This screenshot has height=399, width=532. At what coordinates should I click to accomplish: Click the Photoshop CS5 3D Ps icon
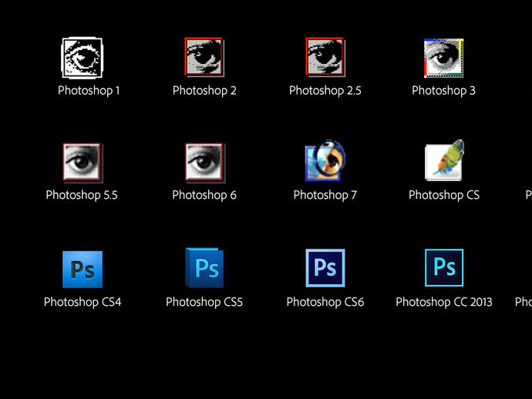coord(204,267)
